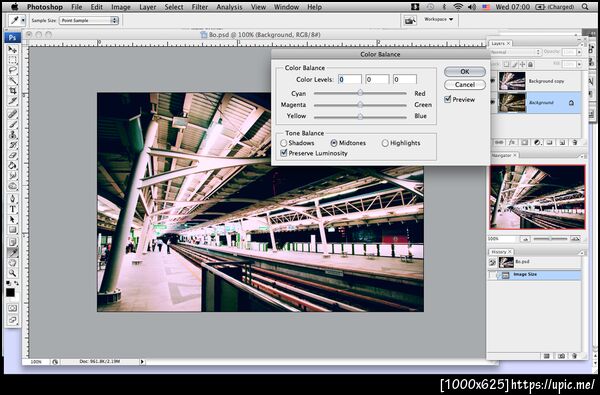Change screen mode from the toolbox bottom

click(x=13, y=320)
